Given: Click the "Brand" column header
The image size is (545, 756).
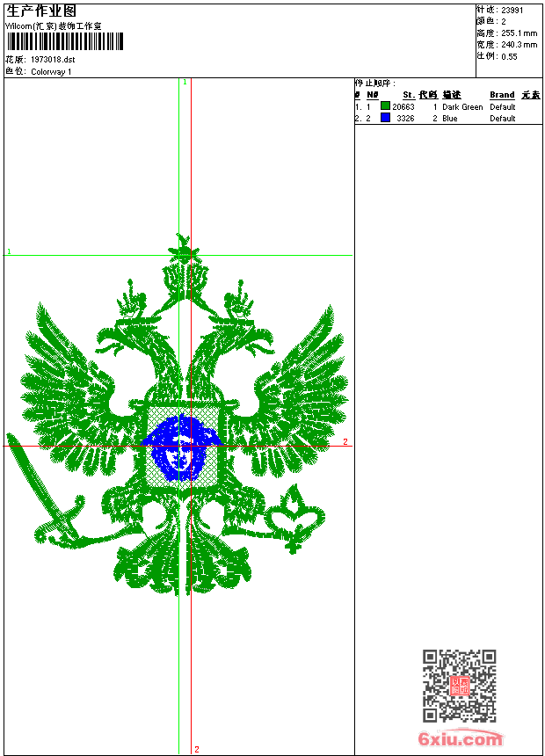Looking at the screenshot, I should click(502, 95).
